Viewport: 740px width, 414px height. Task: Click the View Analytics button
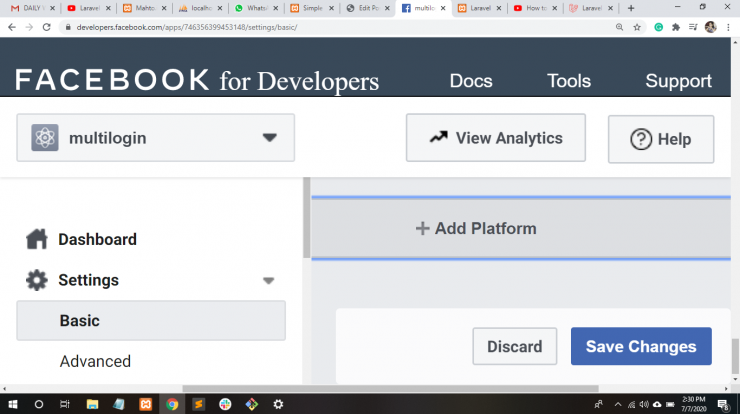pyautogui.click(x=496, y=138)
